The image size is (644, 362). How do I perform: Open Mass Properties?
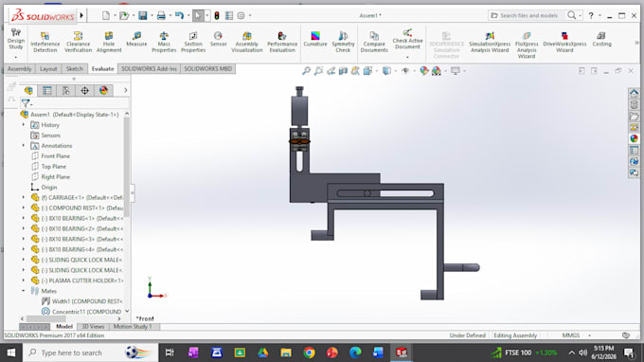coord(164,42)
